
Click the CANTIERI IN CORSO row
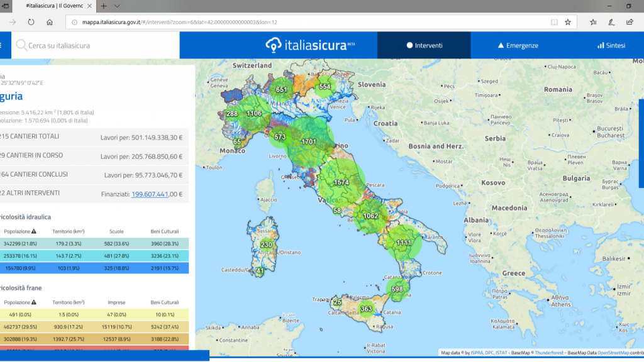(94, 156)
